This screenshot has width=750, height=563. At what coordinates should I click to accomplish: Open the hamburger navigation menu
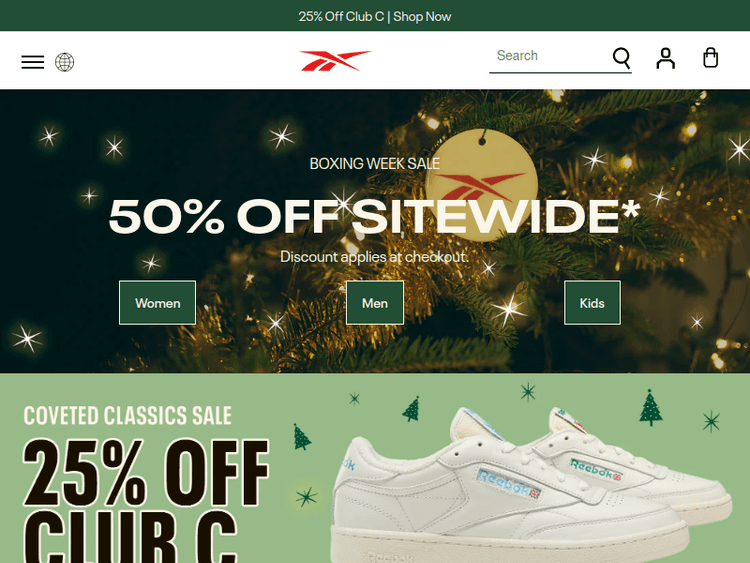click(x=33, y=62)
